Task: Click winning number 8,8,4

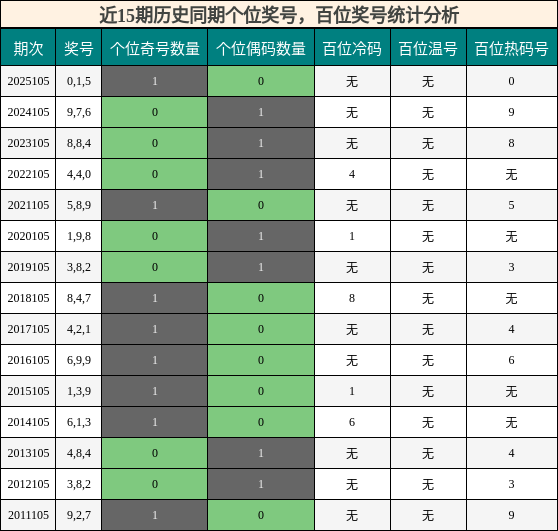Action: click(x=79, y=143)
